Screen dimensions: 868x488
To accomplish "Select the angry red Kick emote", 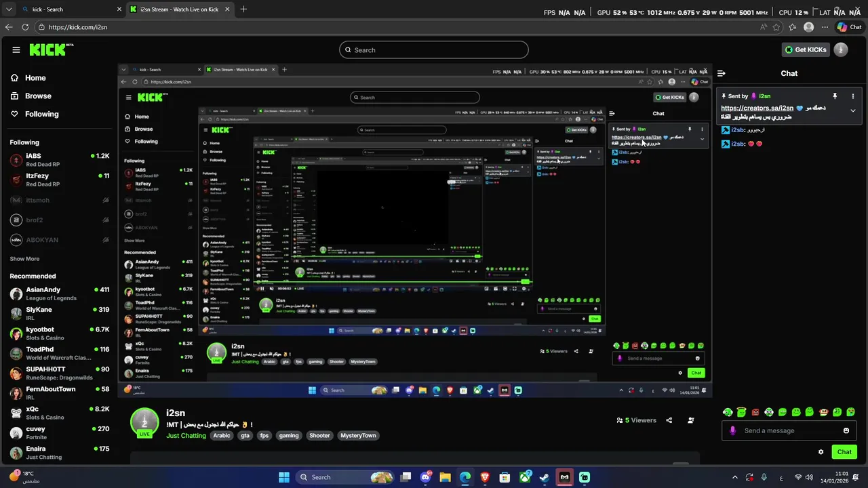I will [x=755, y=412].
